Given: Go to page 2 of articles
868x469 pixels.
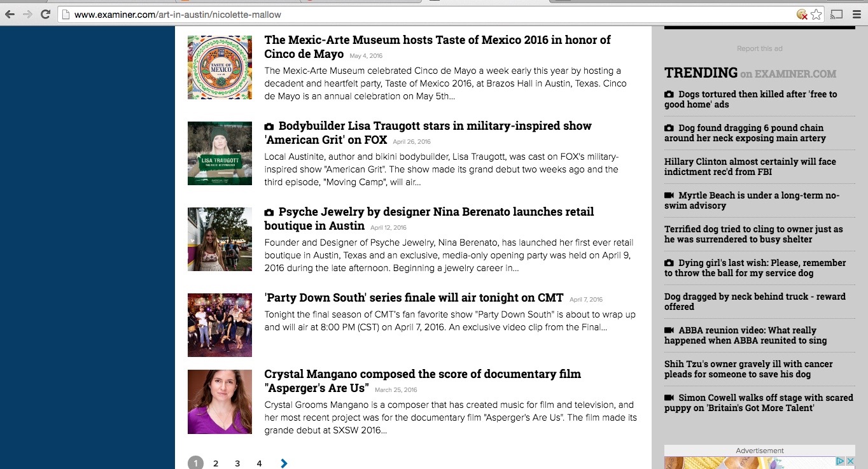Looking at the screenshot, I should click(x=216, y=463).
